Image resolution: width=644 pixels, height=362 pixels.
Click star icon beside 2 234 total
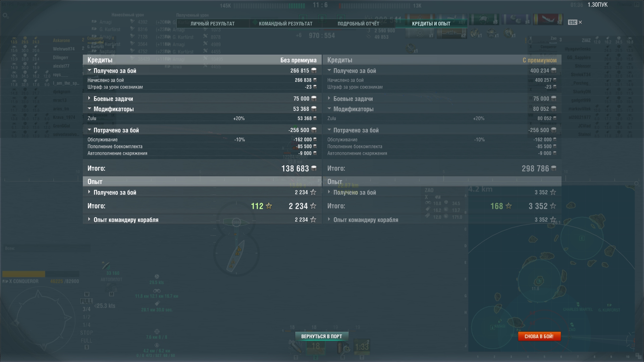pyautogui.click(x=313, y=206)
